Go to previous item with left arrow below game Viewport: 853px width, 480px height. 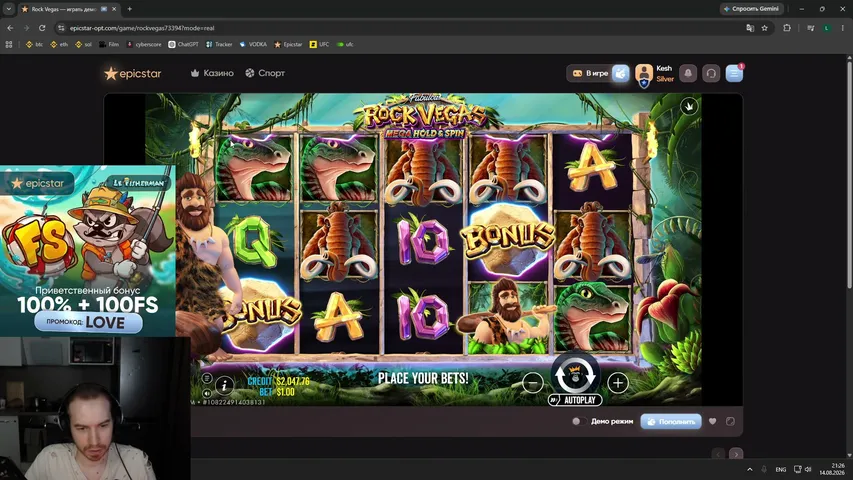point(718,453)
